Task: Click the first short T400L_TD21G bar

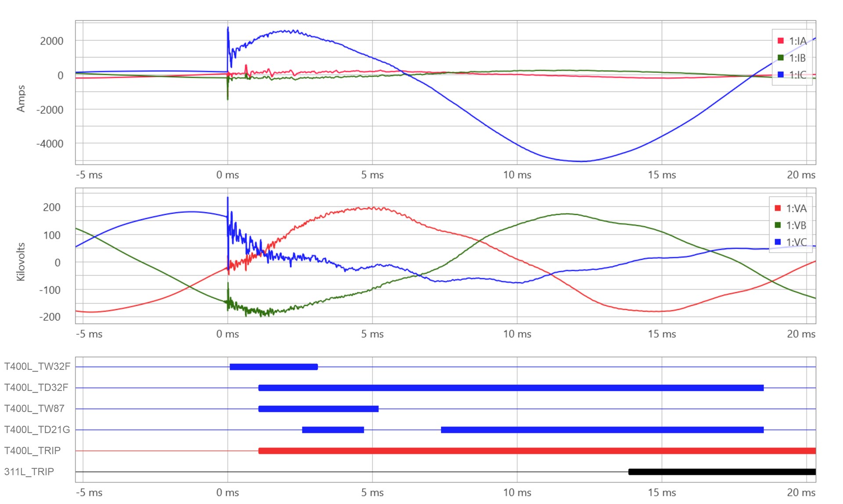Action: (333, 430)
